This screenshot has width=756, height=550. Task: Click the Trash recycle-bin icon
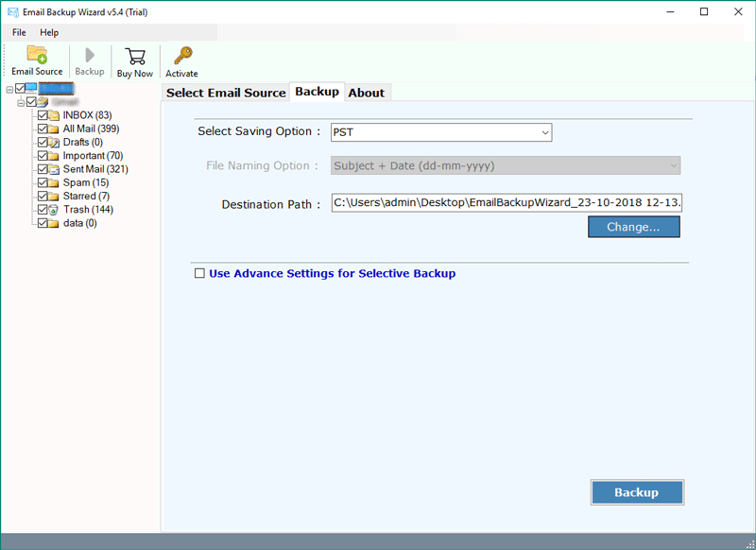coord(54,209)
